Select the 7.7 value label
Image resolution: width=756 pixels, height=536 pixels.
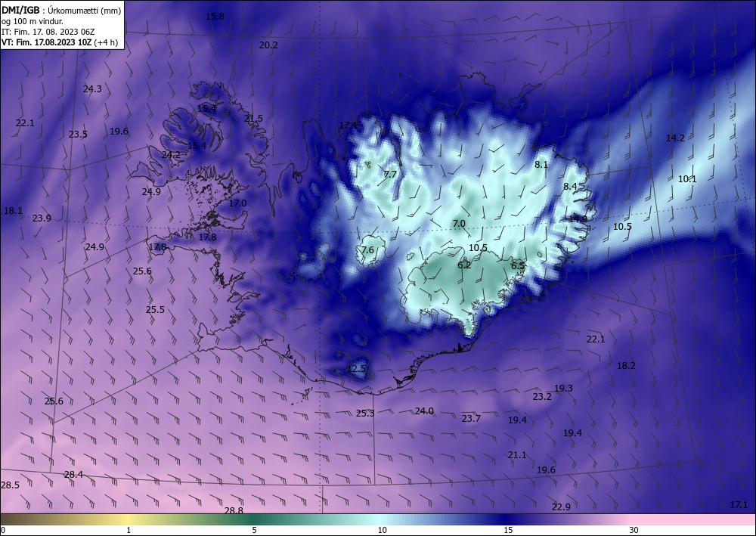point(389,174)
